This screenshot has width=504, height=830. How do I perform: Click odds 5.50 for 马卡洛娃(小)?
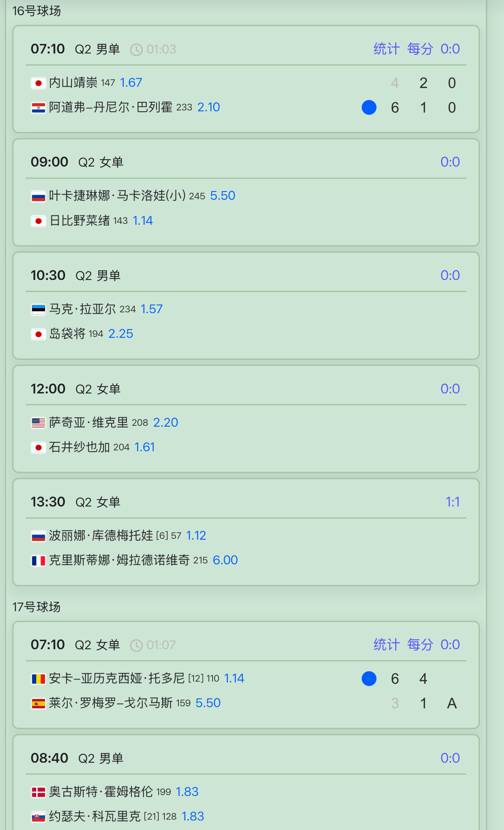point(223,196)
